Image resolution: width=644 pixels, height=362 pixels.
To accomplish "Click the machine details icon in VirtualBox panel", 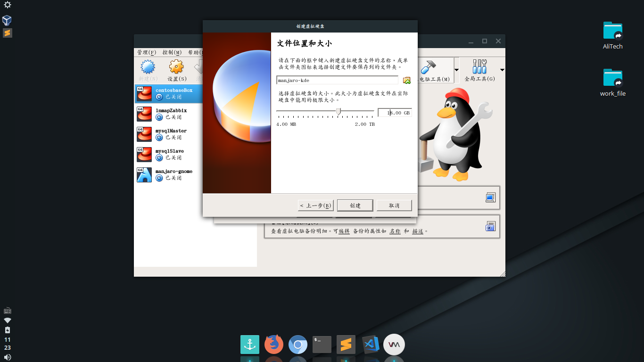I will click(491, 197).
